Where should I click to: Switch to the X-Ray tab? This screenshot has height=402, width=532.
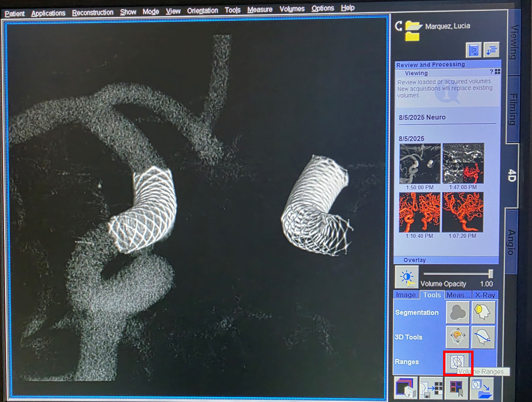[485, 295]
